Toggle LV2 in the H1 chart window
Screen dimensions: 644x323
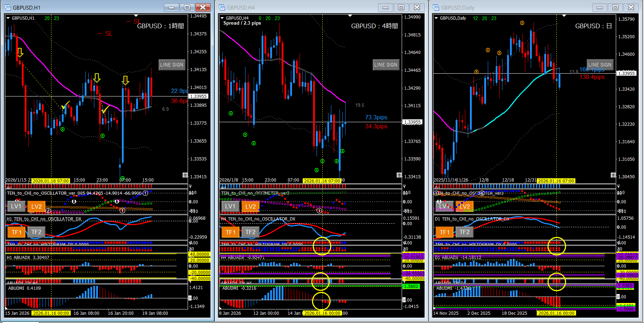(x=36, y=206)
